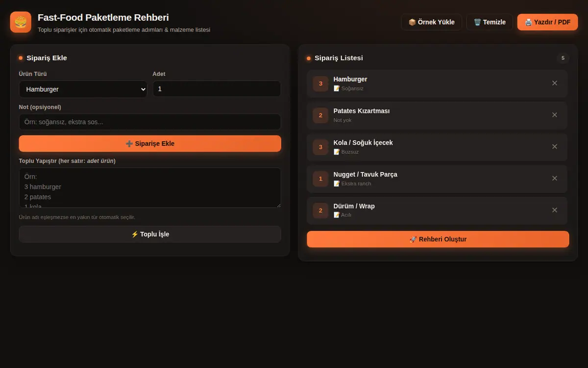Delete the Kola / Soğuk İçecek row

tap(555, 147)
